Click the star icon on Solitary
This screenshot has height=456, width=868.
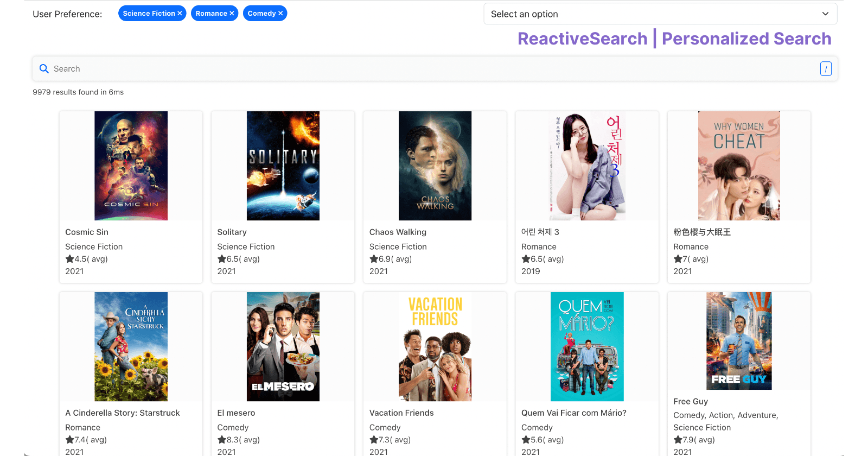[x=221, y=259]
